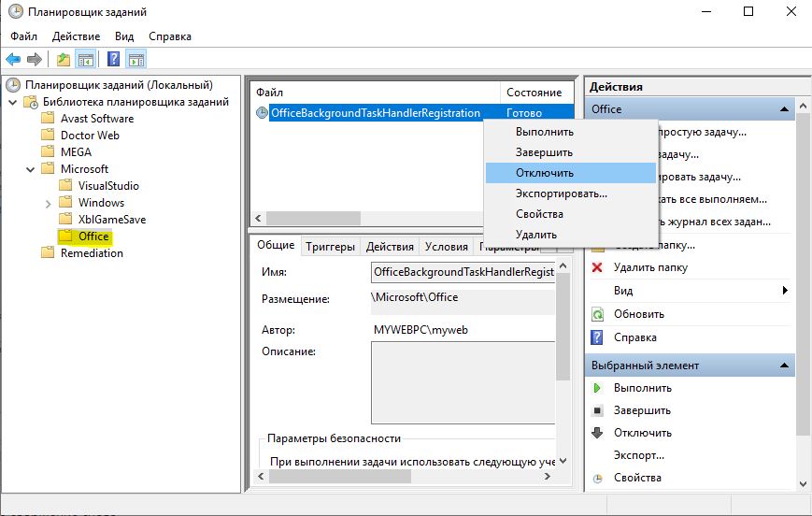This screenshot has width=812, height=516.
Task: Collapse the Выбранный элемент section
Action: (785, 365)
